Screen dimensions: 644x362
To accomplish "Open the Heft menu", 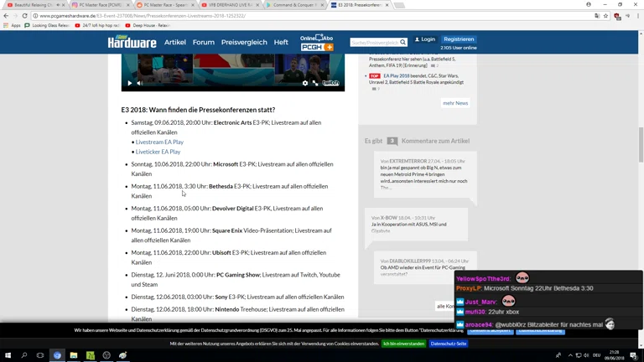I will [281, 42].
